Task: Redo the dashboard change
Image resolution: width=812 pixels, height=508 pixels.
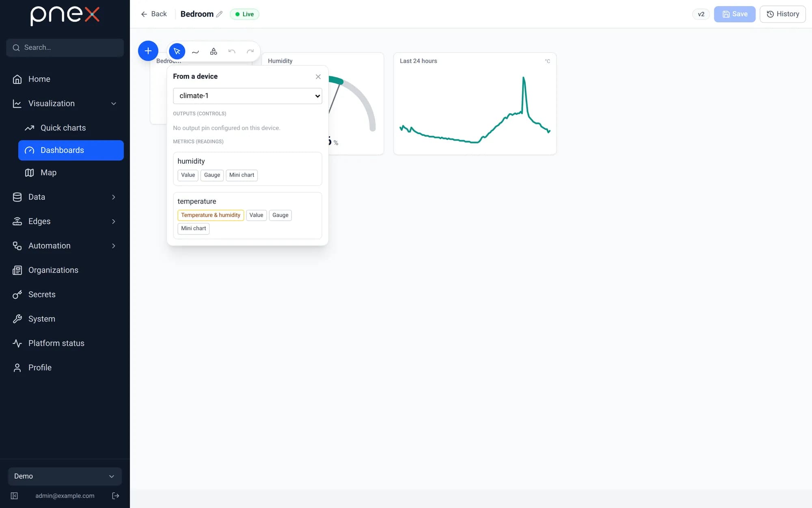Action: (250, 51)
